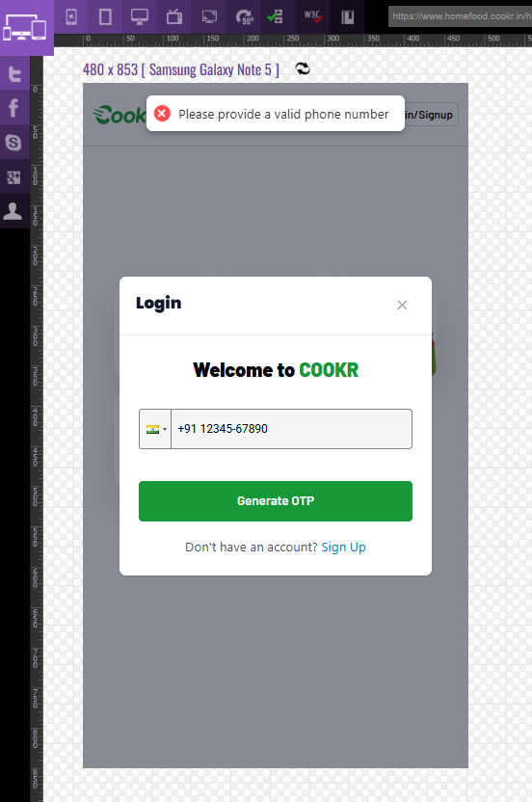Rotate the device by 90 degrees
Image resolution: width=532 pixels, height=802 pixels.
pos(244,17)
